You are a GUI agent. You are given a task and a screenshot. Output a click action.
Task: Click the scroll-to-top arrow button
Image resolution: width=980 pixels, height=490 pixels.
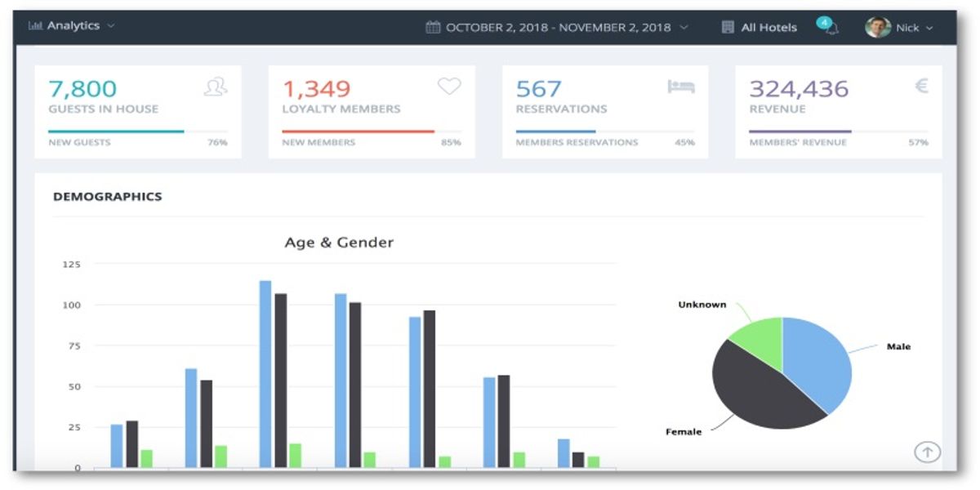tap(927, 451)
